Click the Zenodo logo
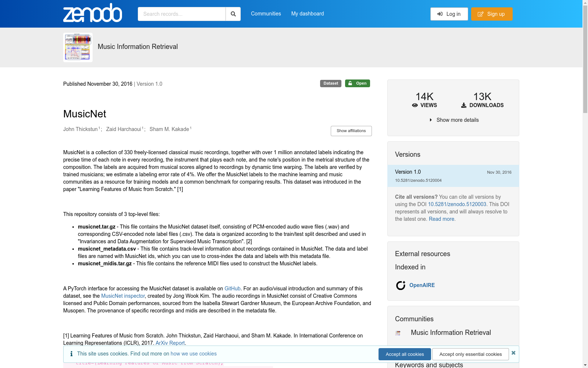Image resolution: width=588 pixels, height=368 pixels. [93, 13]
